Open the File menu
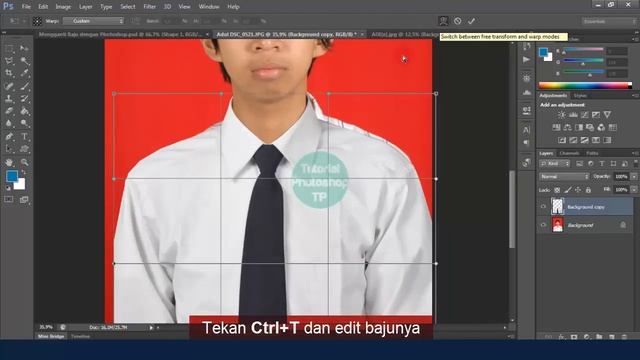The image size is (640, 360). (x=26, y=7)
